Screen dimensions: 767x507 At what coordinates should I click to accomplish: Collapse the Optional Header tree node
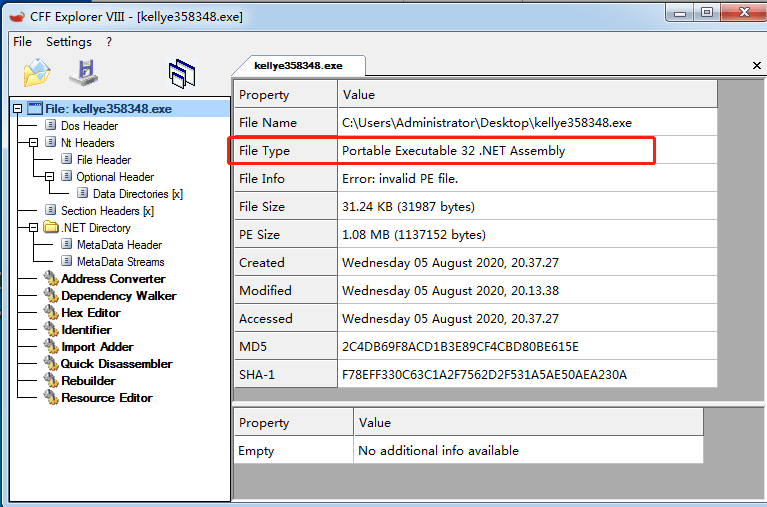[x=49, y=177]
